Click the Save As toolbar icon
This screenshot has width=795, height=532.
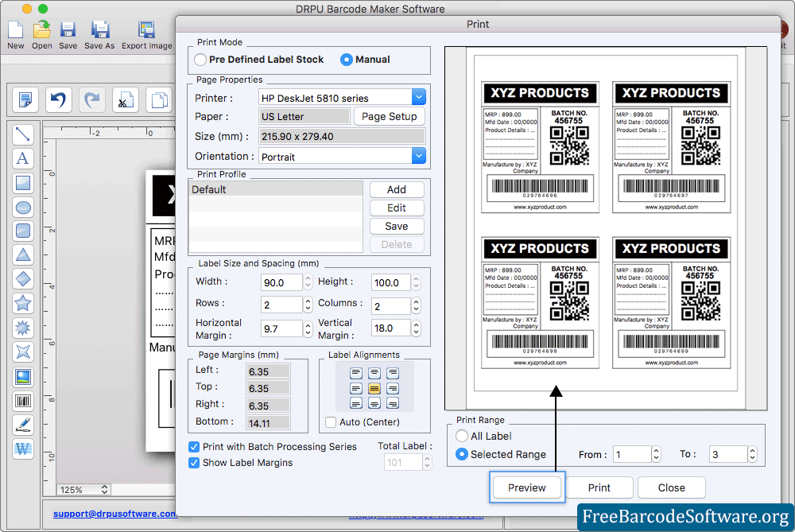(x=100, y=30)
